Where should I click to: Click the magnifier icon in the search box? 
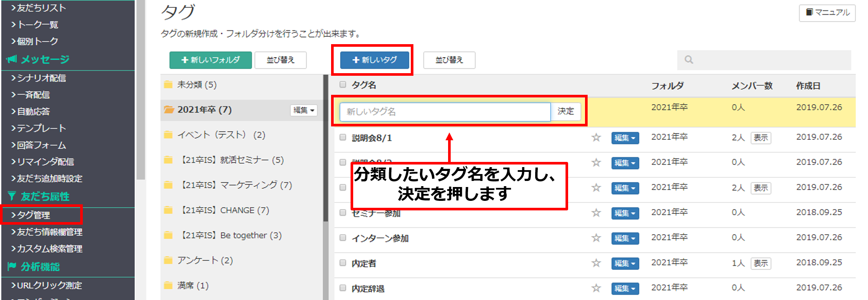(x=689, y=60)
